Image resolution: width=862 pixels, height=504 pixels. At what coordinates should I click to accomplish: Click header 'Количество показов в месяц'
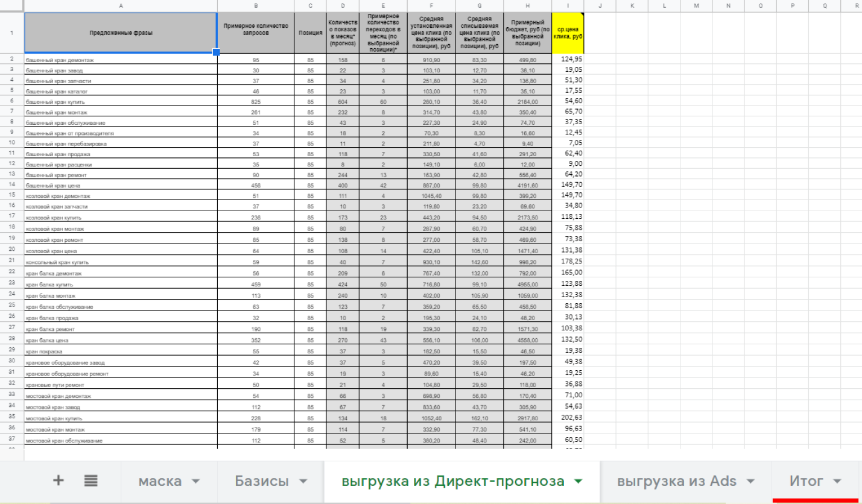343,33
